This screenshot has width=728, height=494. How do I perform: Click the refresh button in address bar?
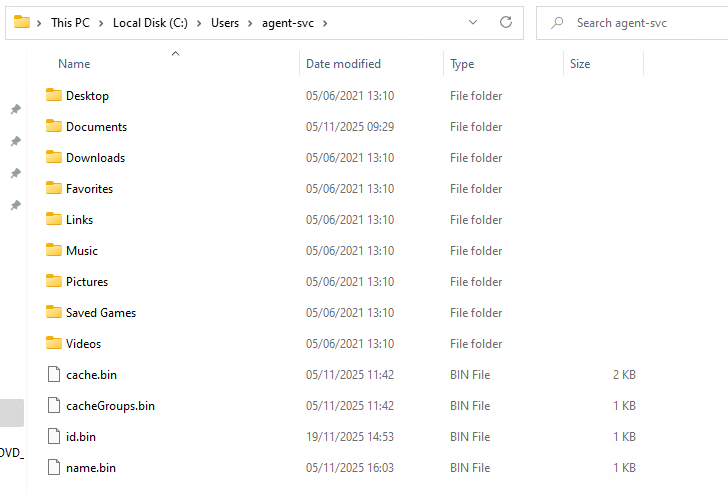tap(506, 22)
